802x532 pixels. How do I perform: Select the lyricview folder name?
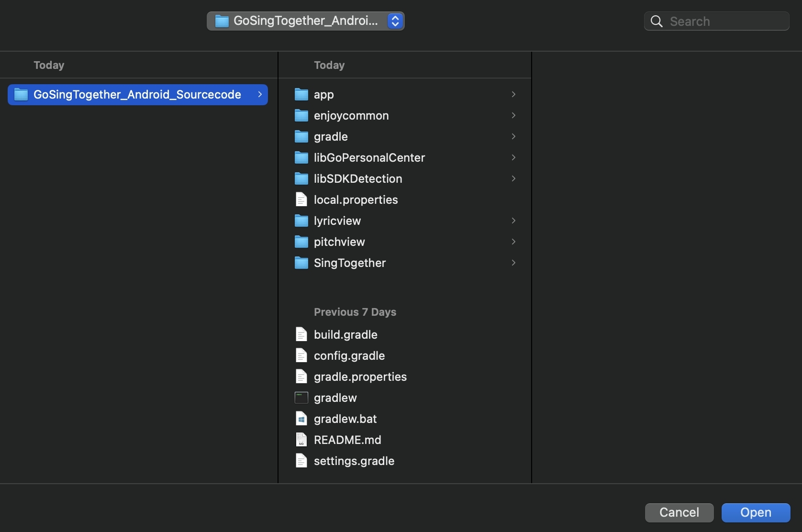point(337,221)
